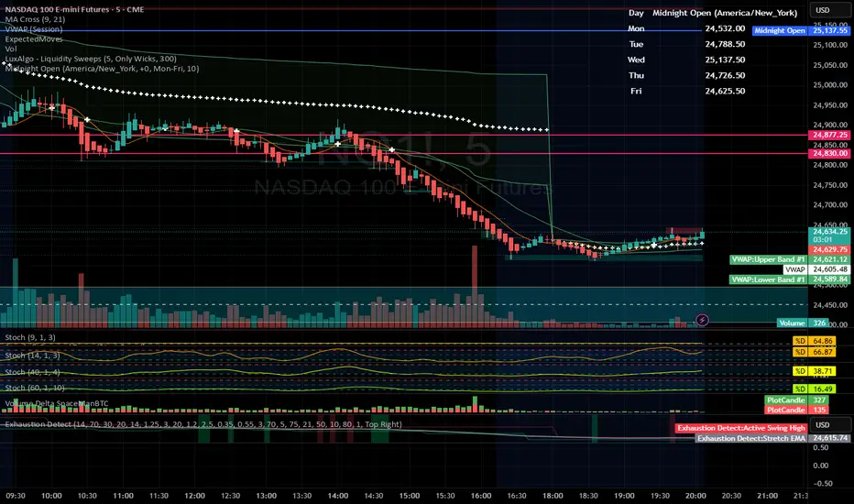Click the Mon row in Midnight Open table

pos(636,28)
